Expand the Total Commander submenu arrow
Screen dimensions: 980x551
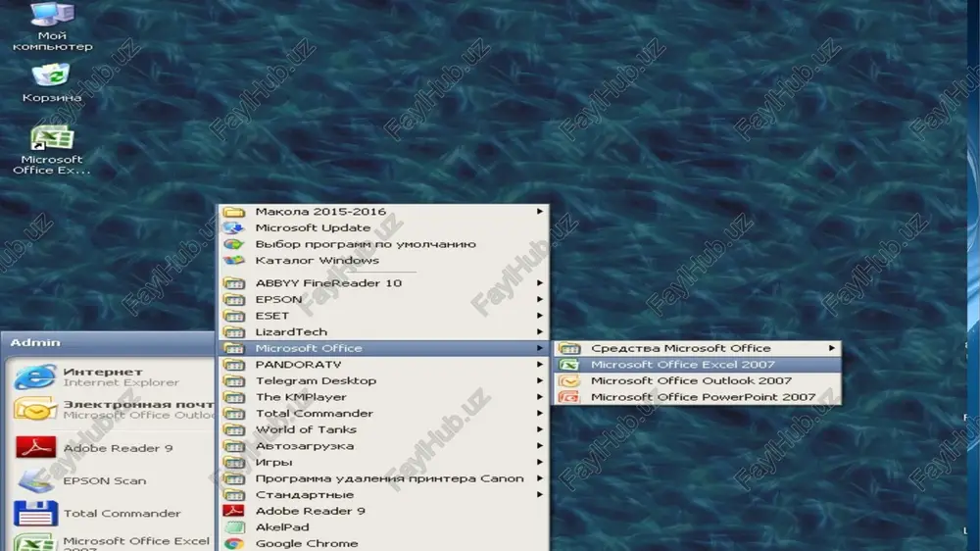point(539,413)
